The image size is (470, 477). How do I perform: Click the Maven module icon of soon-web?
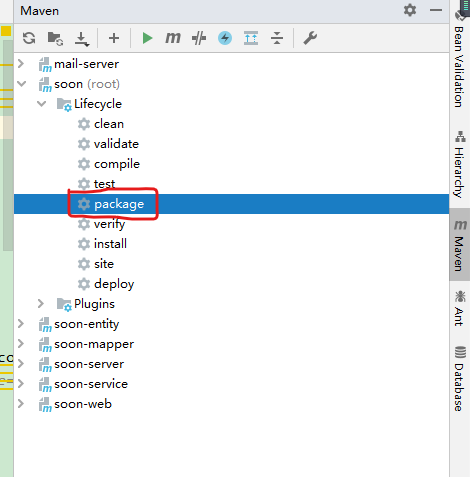click(45, 404)
